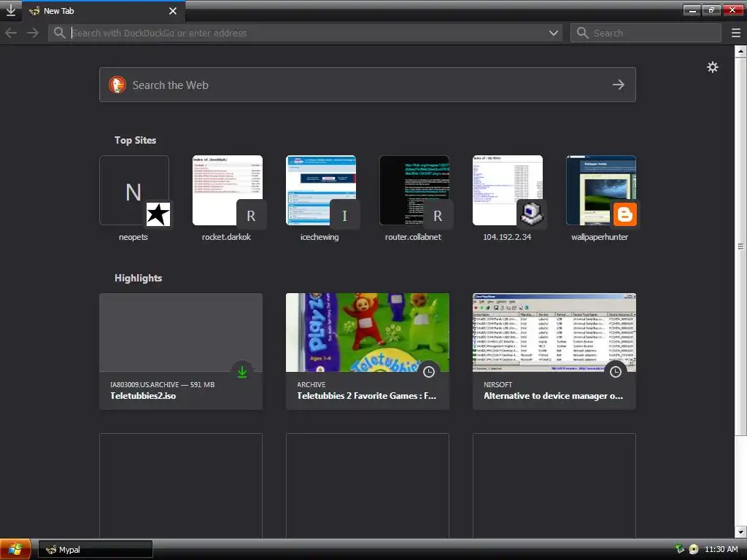Screen dimensions: 747x560
Task: Open the router.collabnet top site tile
Action: coord(414,190)
